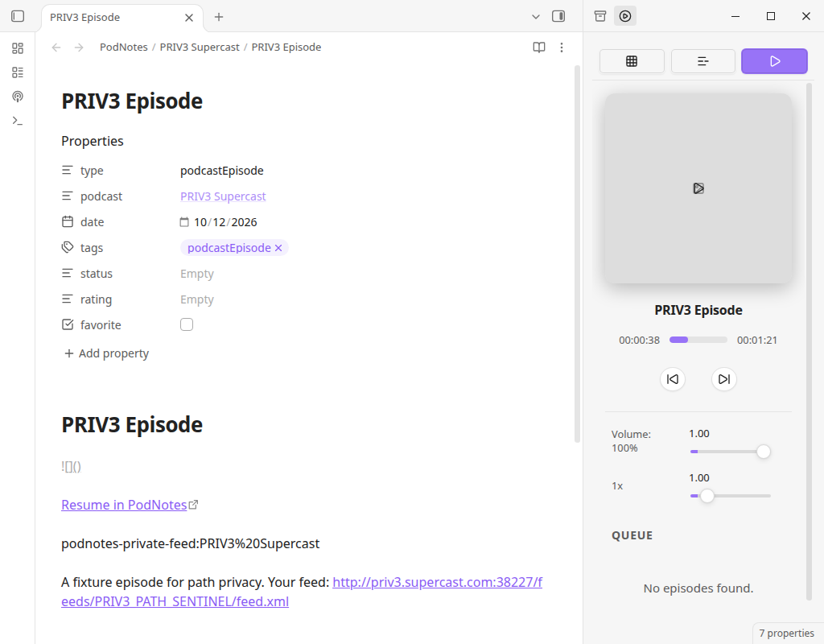824x644 pixels.
Task: Click the tags property icon
Action: (68, 248)
